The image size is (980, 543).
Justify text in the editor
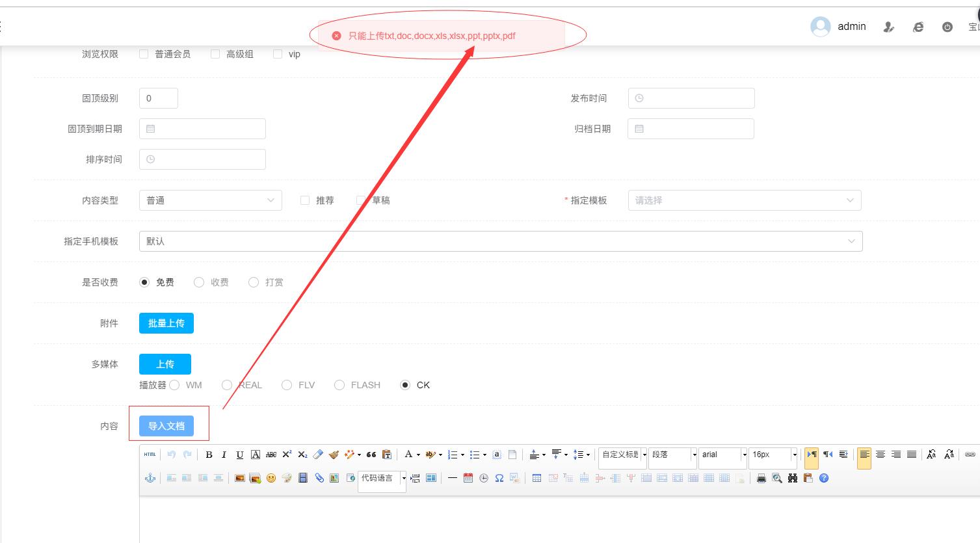[x=912, y=455]
